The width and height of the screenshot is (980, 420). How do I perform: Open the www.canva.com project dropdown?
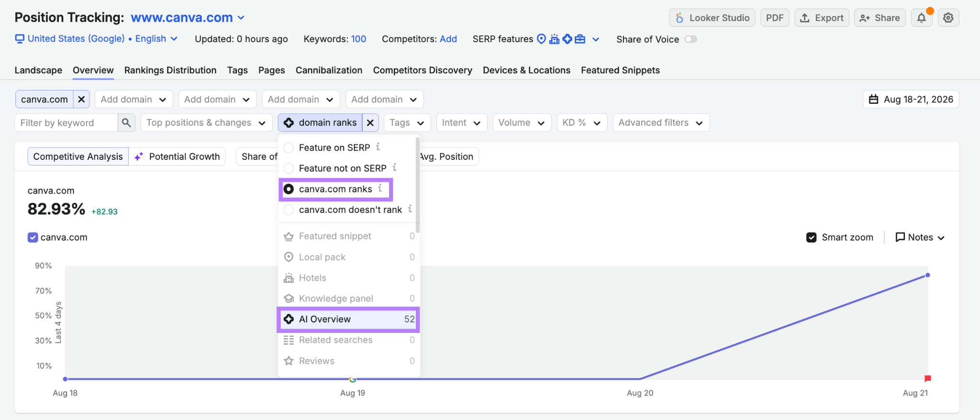tap(188, 18)
